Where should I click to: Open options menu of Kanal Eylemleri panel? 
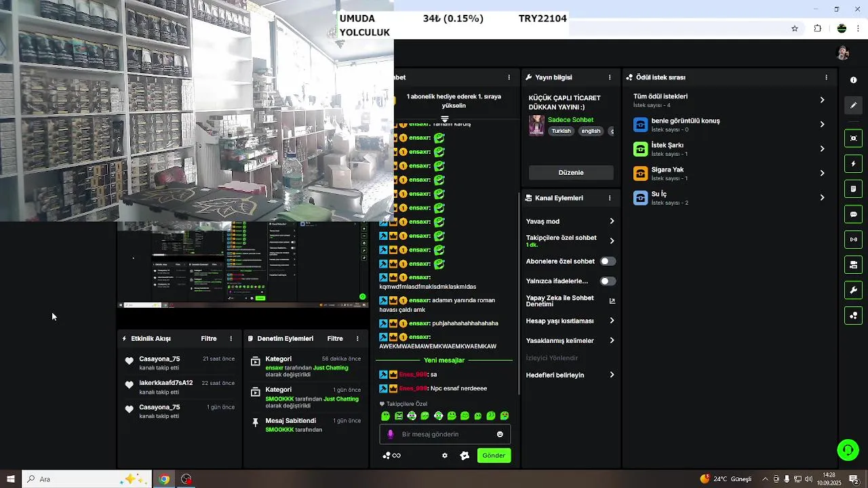coord(610,198)
